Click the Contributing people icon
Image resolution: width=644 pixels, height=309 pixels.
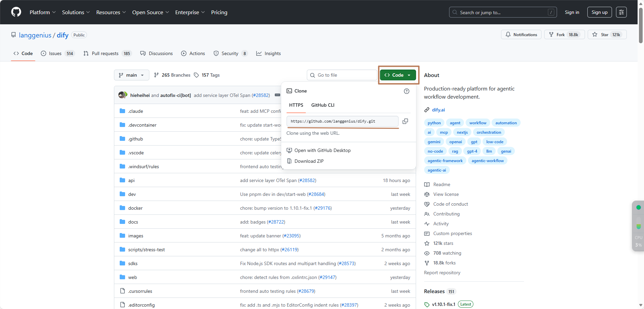(427, 214)
